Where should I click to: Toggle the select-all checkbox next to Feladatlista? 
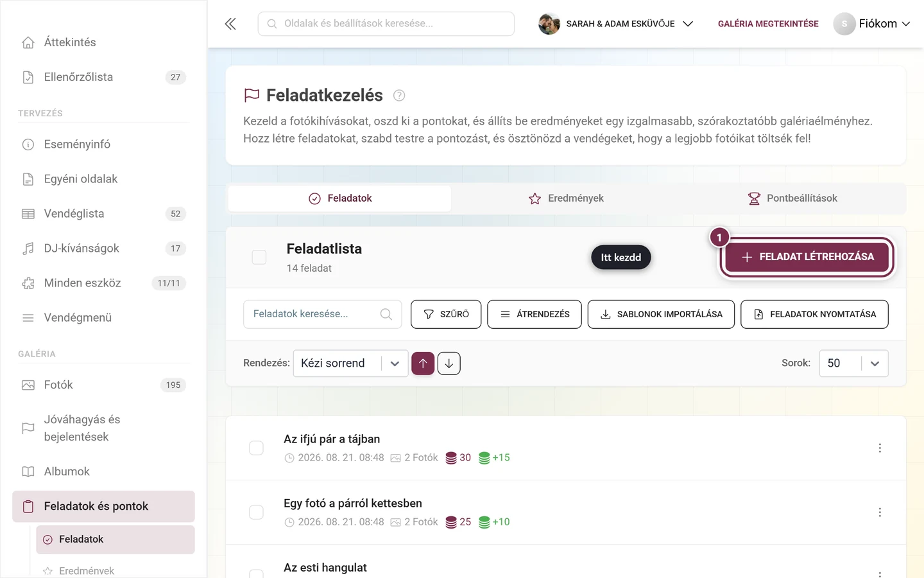tap(259, 258)
